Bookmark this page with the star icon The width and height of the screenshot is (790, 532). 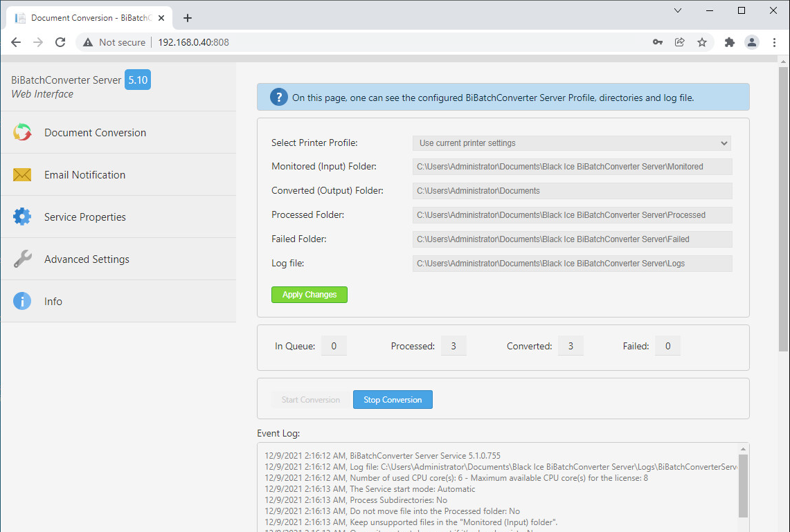[x=702, y=42]
